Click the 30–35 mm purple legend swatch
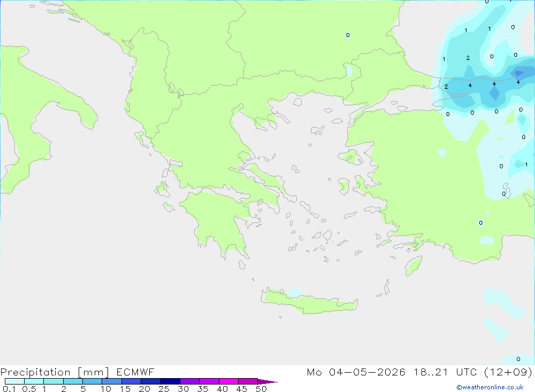This screenshot has width=535, height=392. [x=190, y=381]
